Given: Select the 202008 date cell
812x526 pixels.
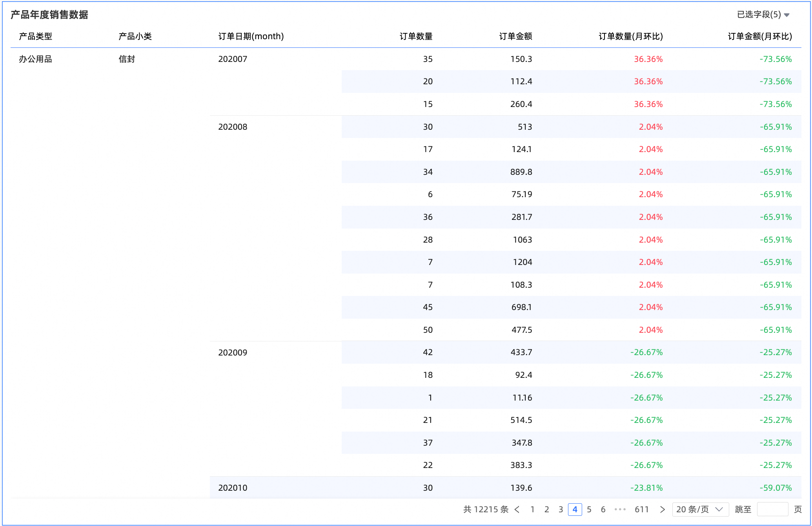Looking at the screenshot, I should pos(233,127).
